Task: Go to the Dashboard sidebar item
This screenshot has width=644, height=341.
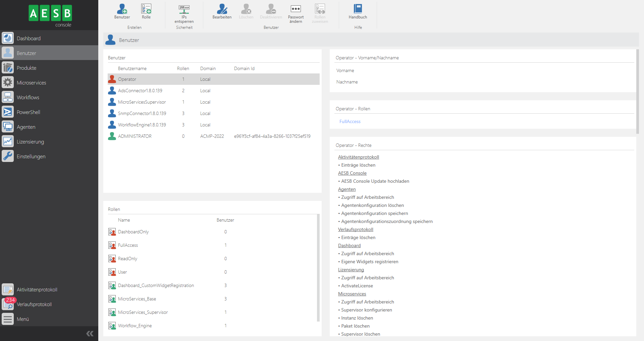Action: click(29, 39)
